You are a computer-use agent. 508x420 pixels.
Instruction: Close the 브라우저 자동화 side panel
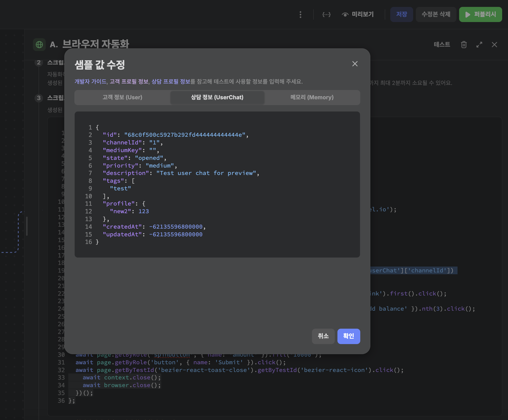(494, 45)
